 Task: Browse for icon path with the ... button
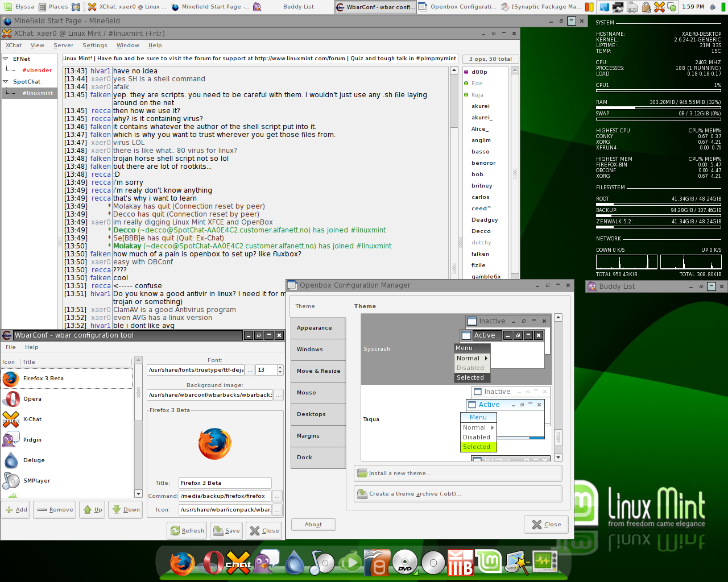coord(278,510)
